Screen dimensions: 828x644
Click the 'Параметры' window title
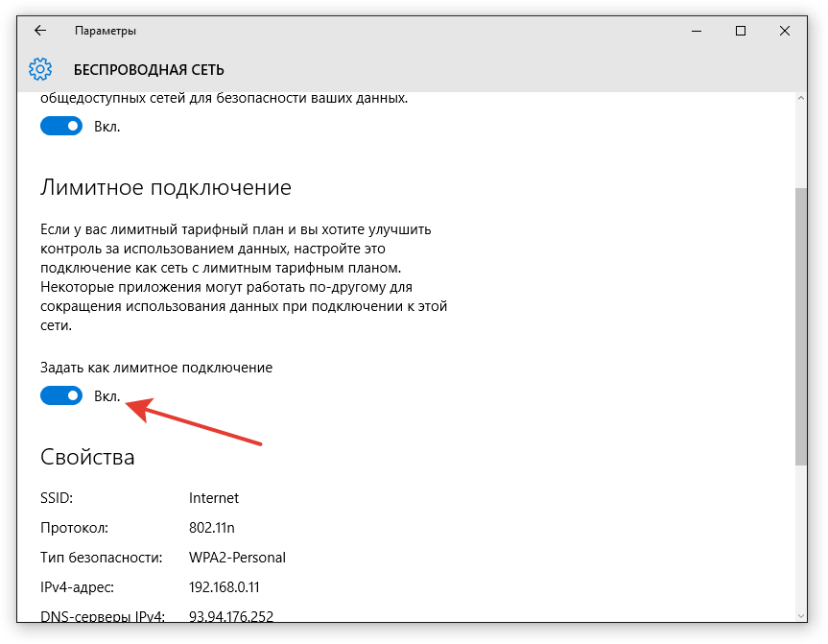tap(106, 31)
